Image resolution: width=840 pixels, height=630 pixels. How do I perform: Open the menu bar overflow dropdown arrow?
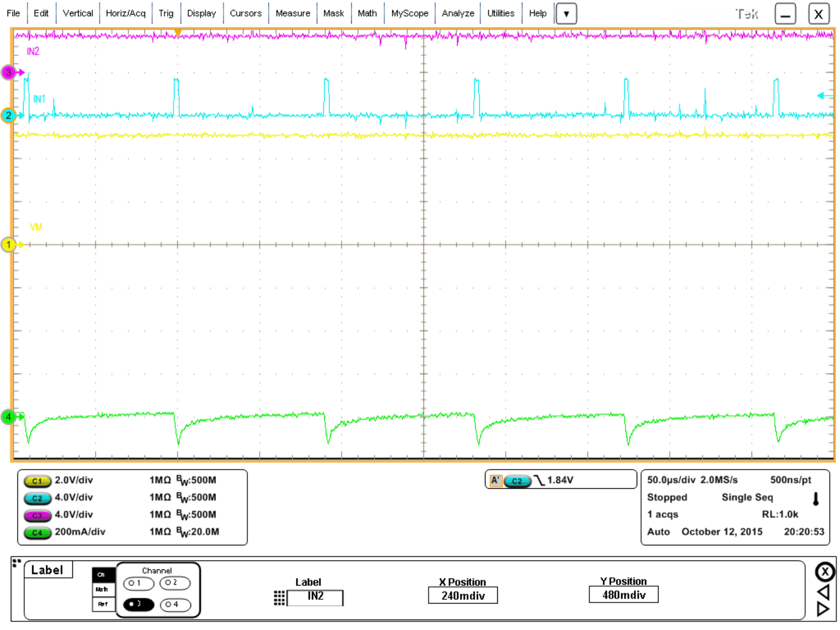[x=566, y=14]
